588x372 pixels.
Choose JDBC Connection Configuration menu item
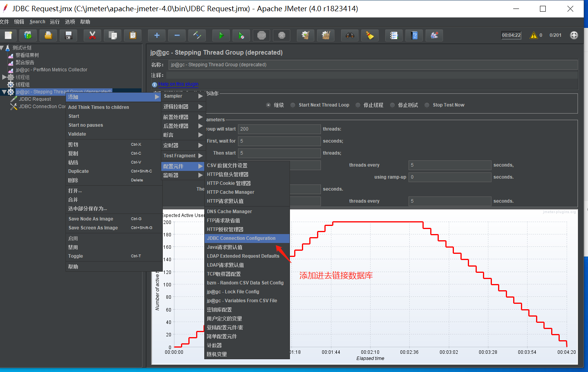point(247,238)
